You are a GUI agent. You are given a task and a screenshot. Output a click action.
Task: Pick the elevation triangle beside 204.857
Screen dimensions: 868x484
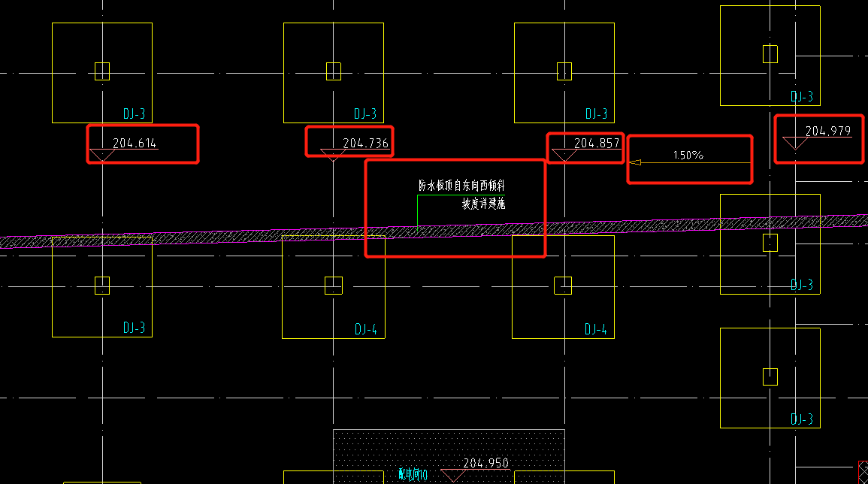(564, 155)
